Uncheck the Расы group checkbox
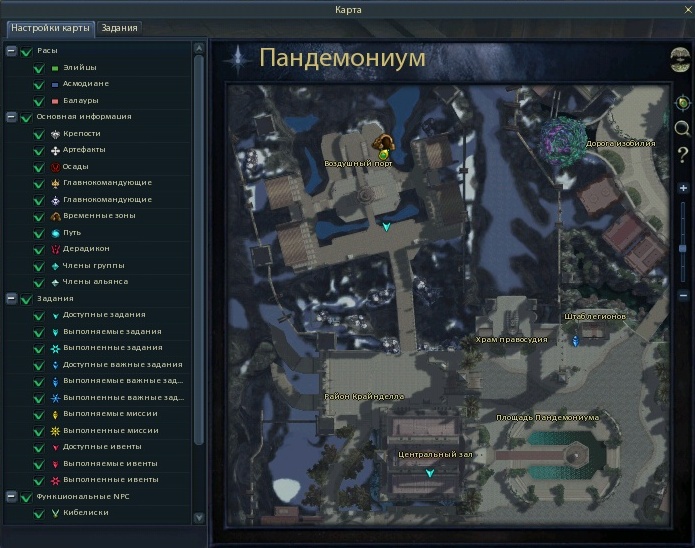Image resolution: width=695 pixels, height=548 pixels. coord(27,51)
